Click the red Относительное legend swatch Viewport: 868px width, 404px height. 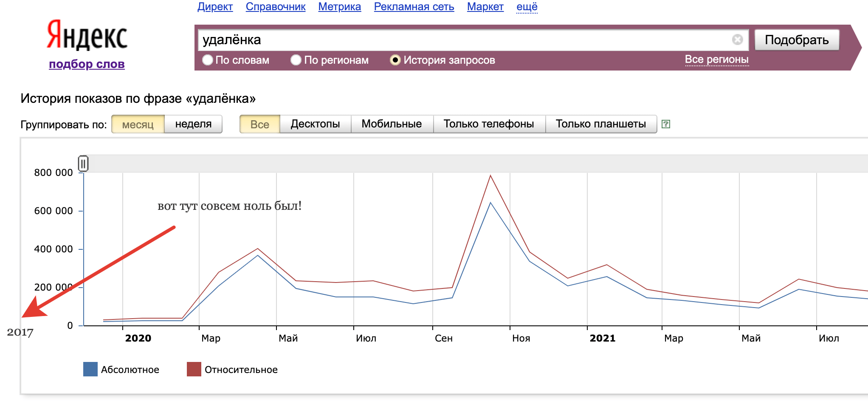click(x=194, y=369)
